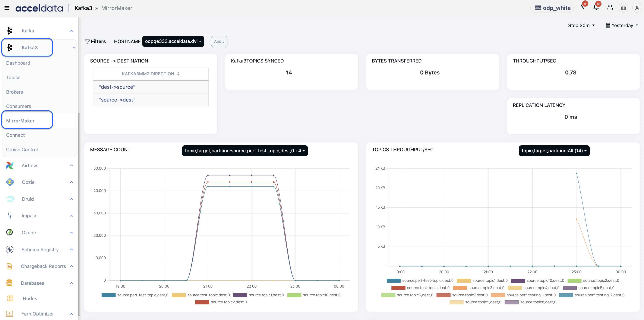The width and height of the screenshot is (644, 320).
Task: Click the briefcase icon in header
Action: [x=624, y=8]
